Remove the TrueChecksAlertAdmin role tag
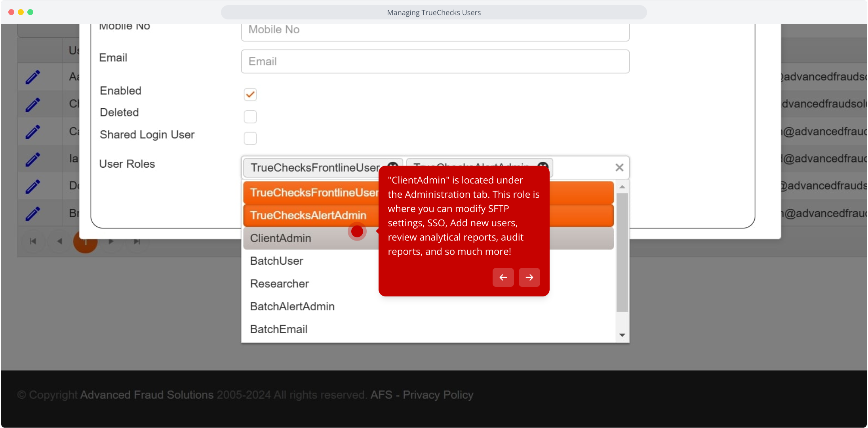Screen dimensions: 868x428 (x=543, y=167)
